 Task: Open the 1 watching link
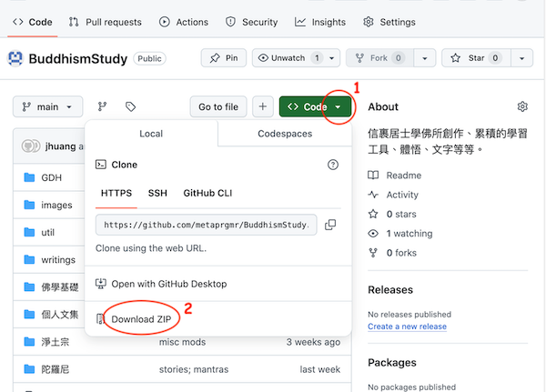click(409, 233)
